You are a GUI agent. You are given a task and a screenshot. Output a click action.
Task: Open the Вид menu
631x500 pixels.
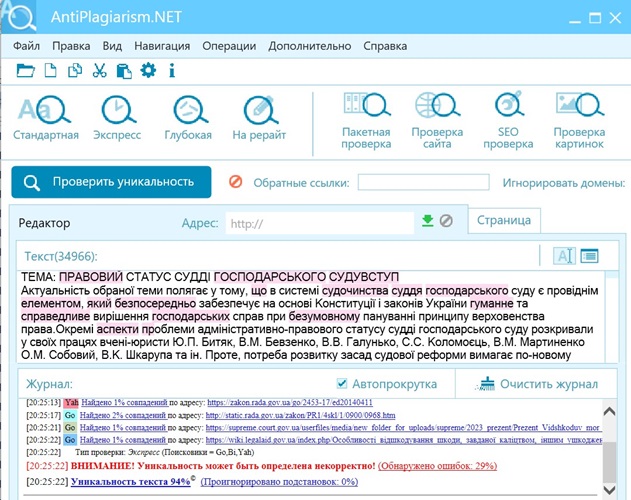coord(112,46)
